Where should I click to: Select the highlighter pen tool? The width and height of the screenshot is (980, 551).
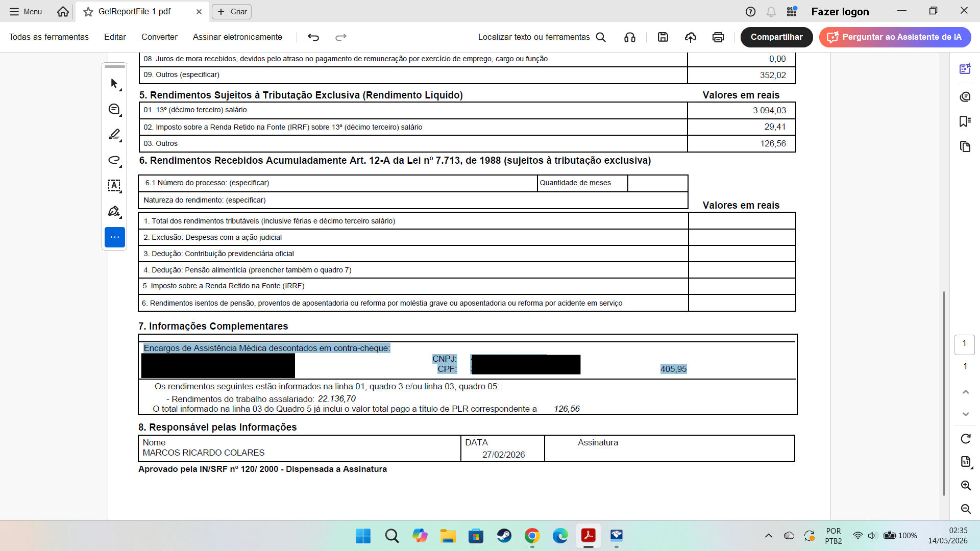coord(115,135)
